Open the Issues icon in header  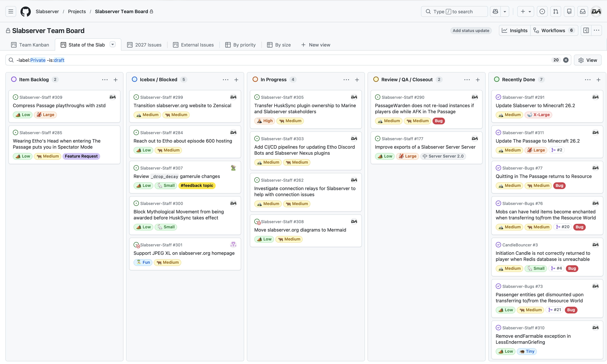(x=542, y=11)
